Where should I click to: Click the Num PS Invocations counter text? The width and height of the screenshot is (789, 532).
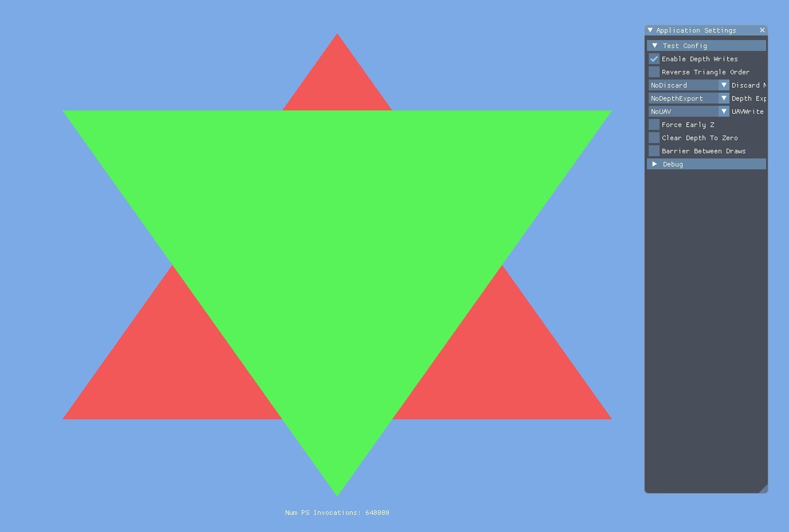[x=337, y=513]
